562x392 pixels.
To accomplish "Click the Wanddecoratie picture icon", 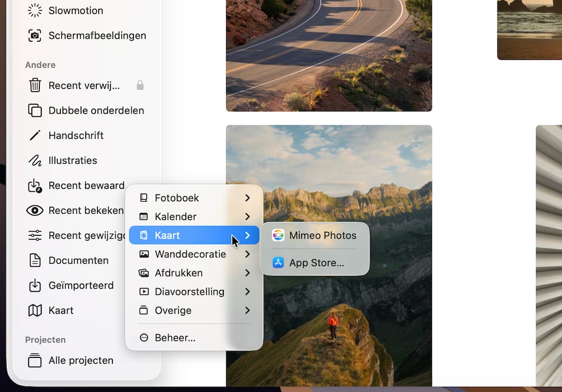I will pos(144,254).
